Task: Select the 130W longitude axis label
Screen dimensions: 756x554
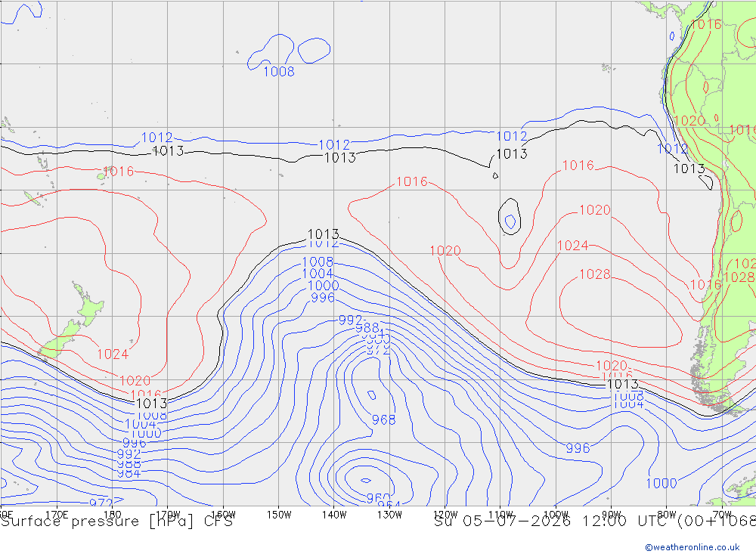Action: click(389, 515)
